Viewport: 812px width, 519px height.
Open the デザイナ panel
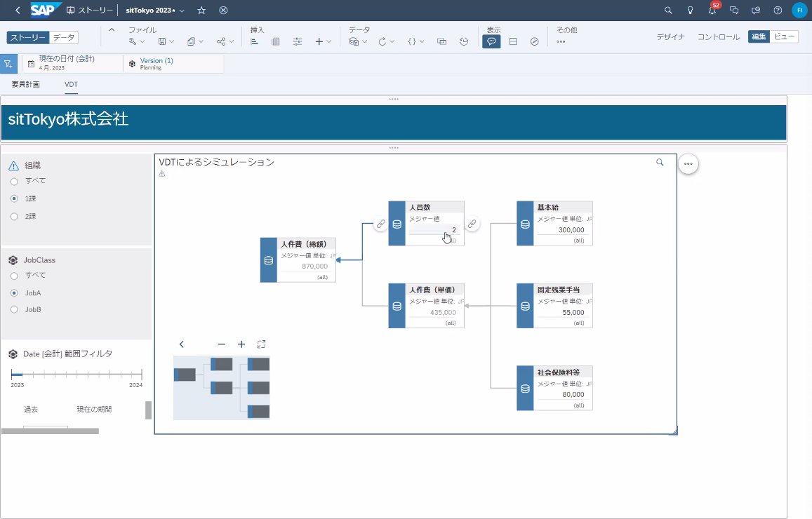point(671,36)
